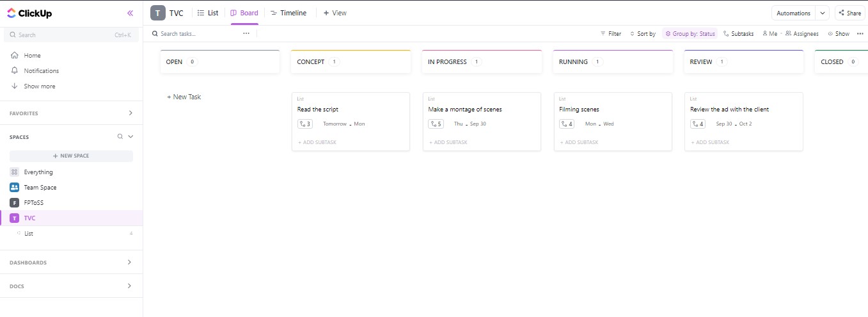Click the Spaces search icon
Image resolution: width=868 pixels, height=317 pixels.
[120, 137]
